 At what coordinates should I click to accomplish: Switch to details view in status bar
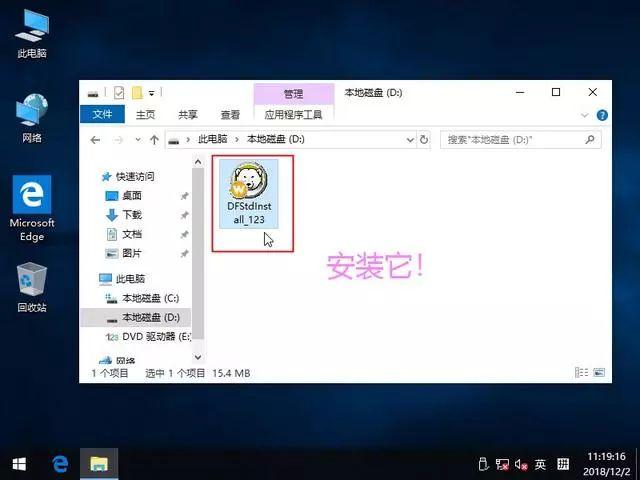coord(581,373)
